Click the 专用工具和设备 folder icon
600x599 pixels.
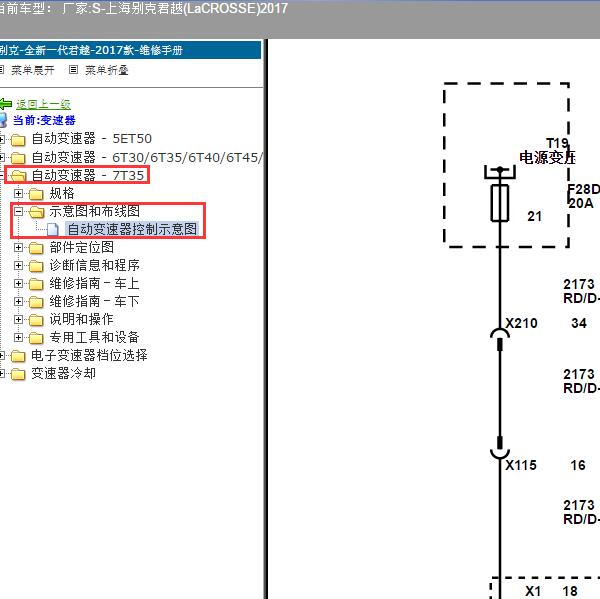pos(36,338)
